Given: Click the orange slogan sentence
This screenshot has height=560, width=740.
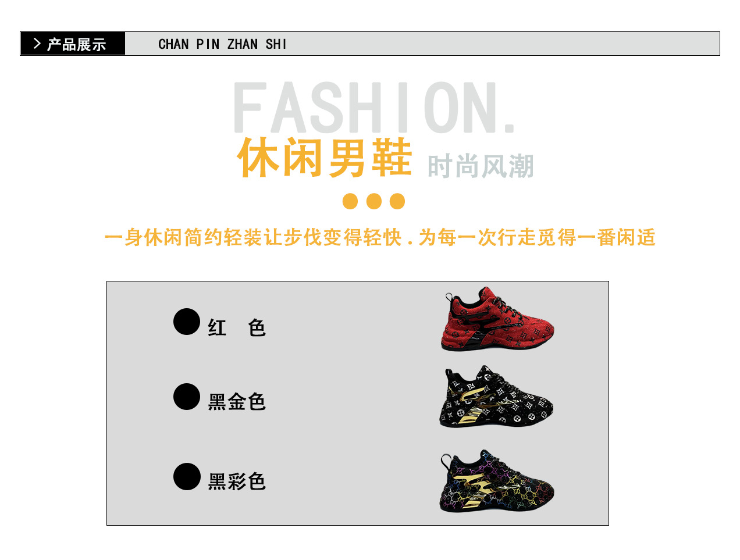Looking at the screenshot, I should point(380,237).
